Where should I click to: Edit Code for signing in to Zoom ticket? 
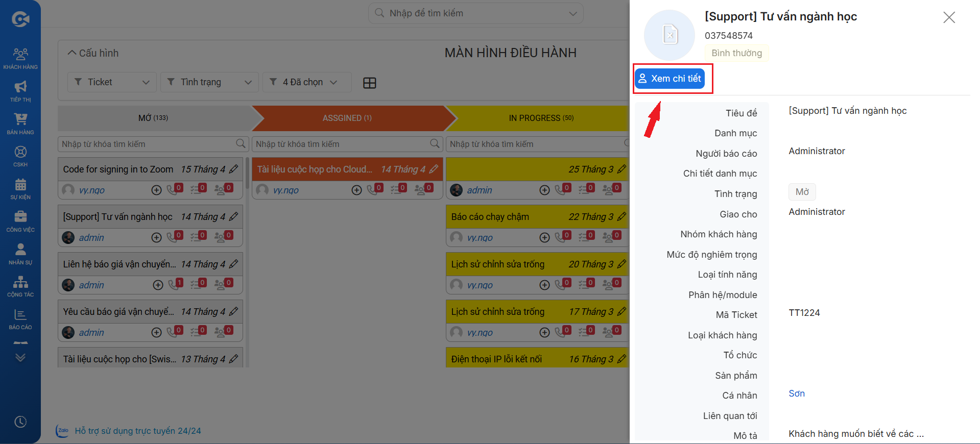click(x=234, y=169)
